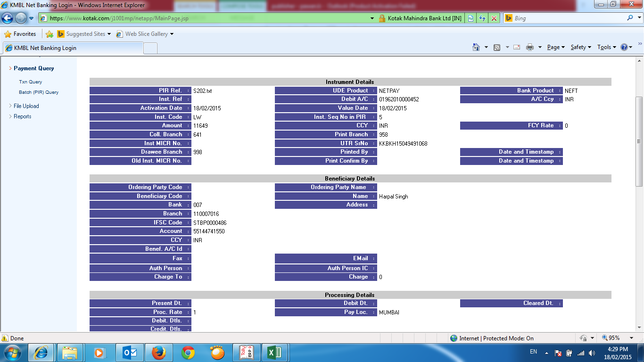The height and width of the screenshot is (362, 644).
Task: Open Windows Explorer from the taskbar
Action: 70,353
